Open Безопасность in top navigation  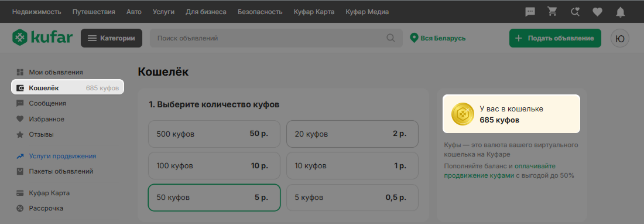pos(260,12)
